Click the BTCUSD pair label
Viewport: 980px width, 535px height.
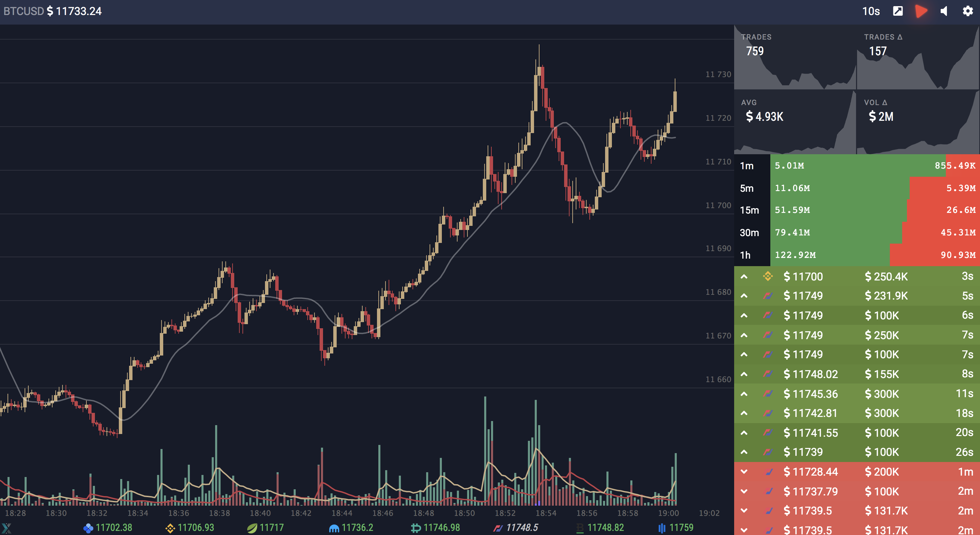click(x=24, y=11)
